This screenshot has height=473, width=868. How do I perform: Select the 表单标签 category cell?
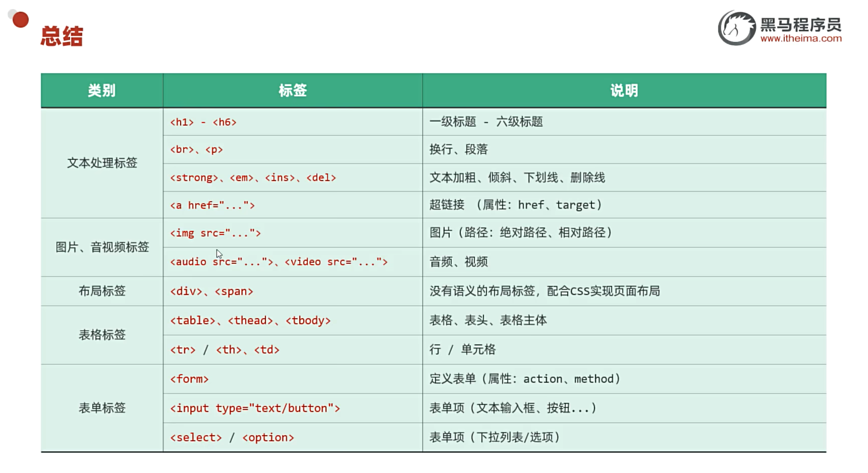tap(102, 408)
